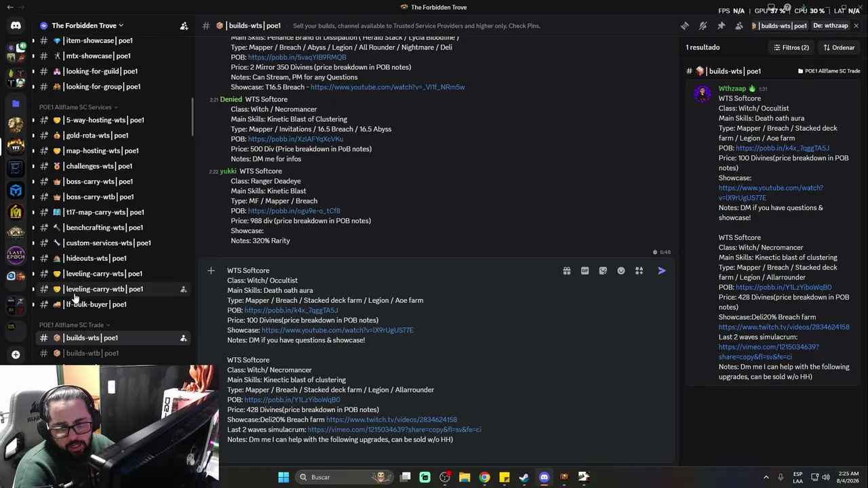Switch to the mtx-showcase channel
The image size is (868, 488).
point(111,56)
